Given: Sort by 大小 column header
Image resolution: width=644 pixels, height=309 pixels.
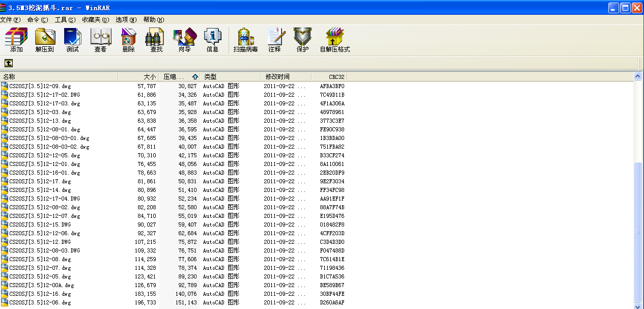Looking at the screenshot, I should pyautogui.click(x=138, y=77).
